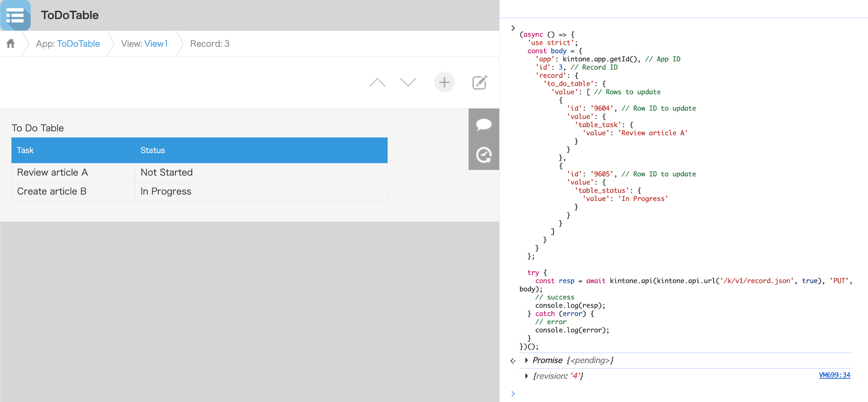Click the Task column header
This screenshot has width=868, height=402.
point(73,150)
